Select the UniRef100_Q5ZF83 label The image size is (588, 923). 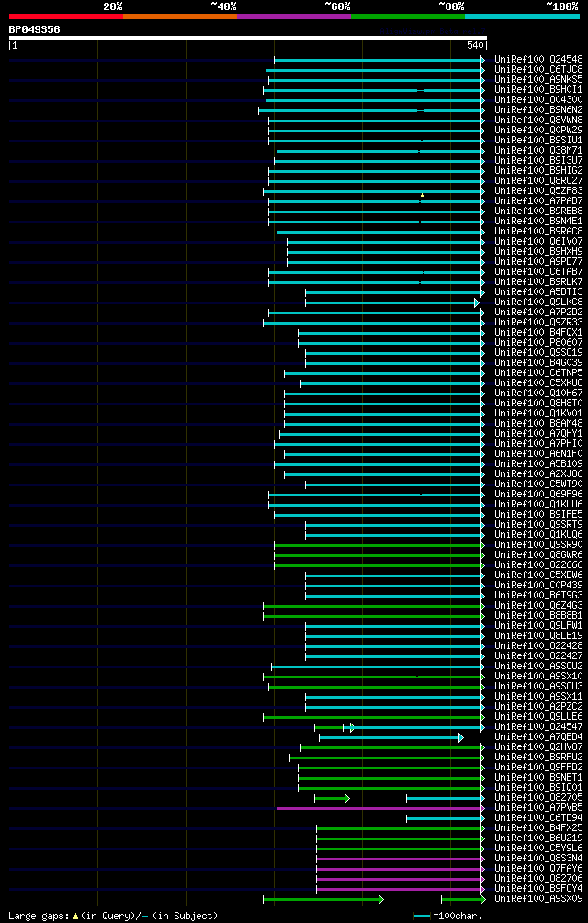(x=538, y=190)
